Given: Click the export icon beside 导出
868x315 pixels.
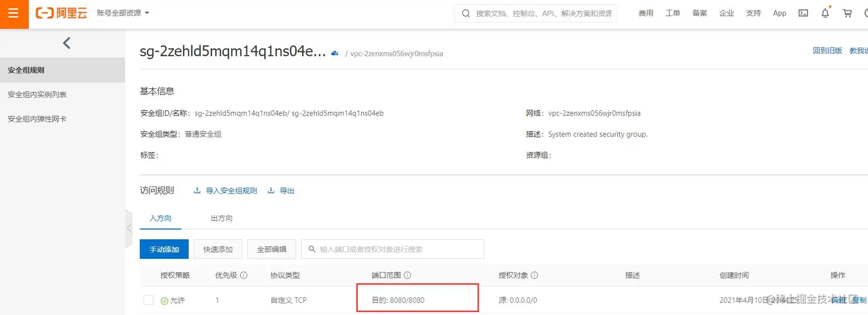Looking at the screenshot, I should [271, 190].
